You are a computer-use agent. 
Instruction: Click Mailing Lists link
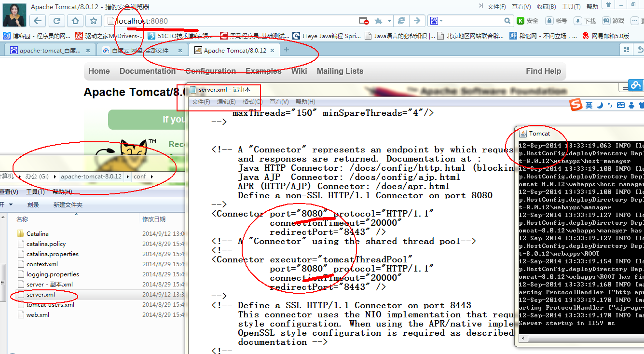[x=340, y=71]
